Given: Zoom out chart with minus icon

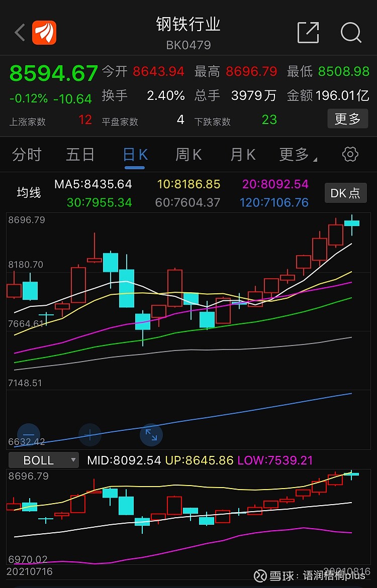Looking at the screenshot, I should [29, 435].
